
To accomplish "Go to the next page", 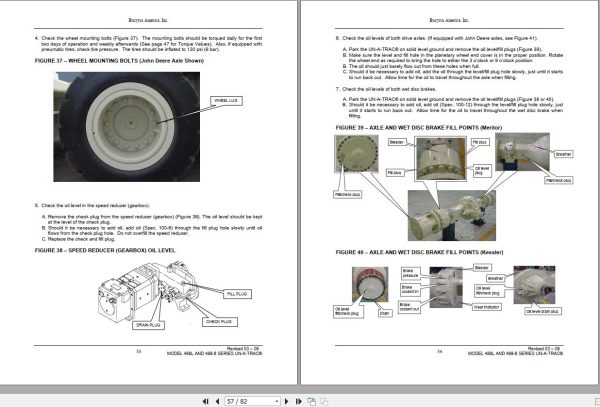I will click(287, 401).
